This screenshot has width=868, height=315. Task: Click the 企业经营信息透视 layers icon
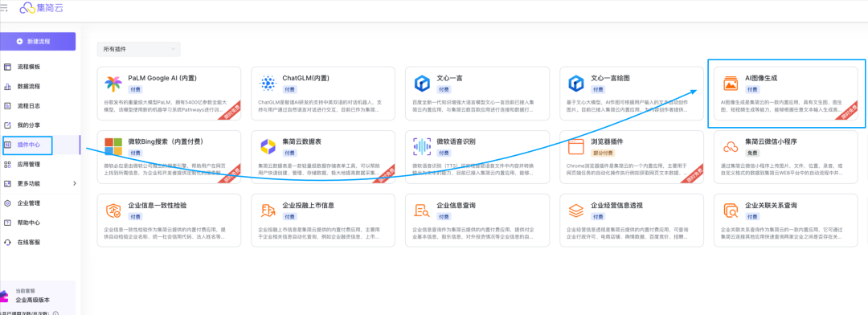tap(577, 211)
